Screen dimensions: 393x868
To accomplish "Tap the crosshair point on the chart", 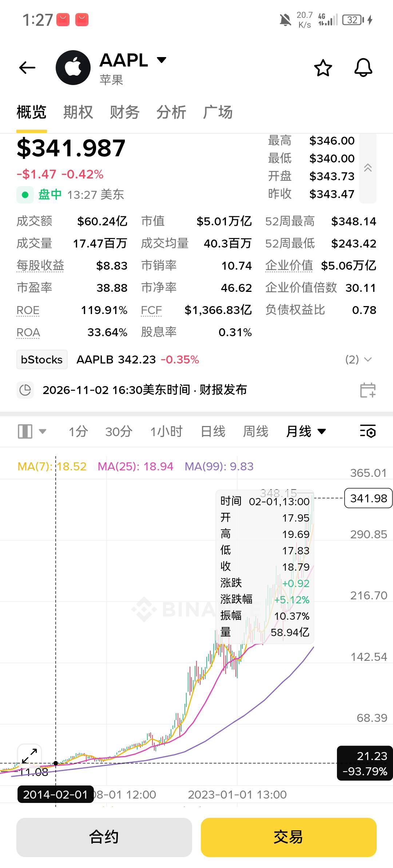I will tap(56, 763).
